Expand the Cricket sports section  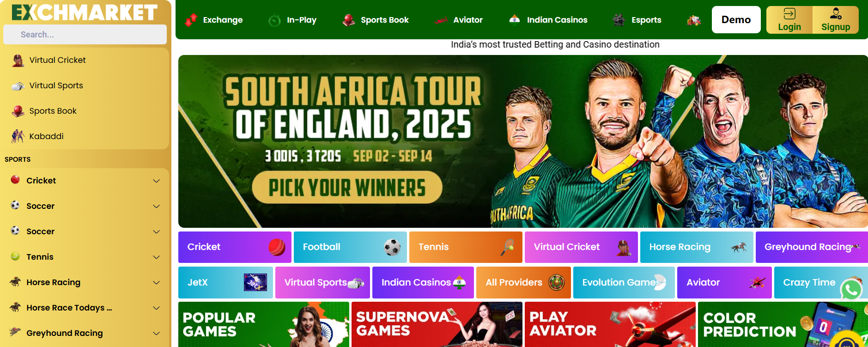point(85,181)
